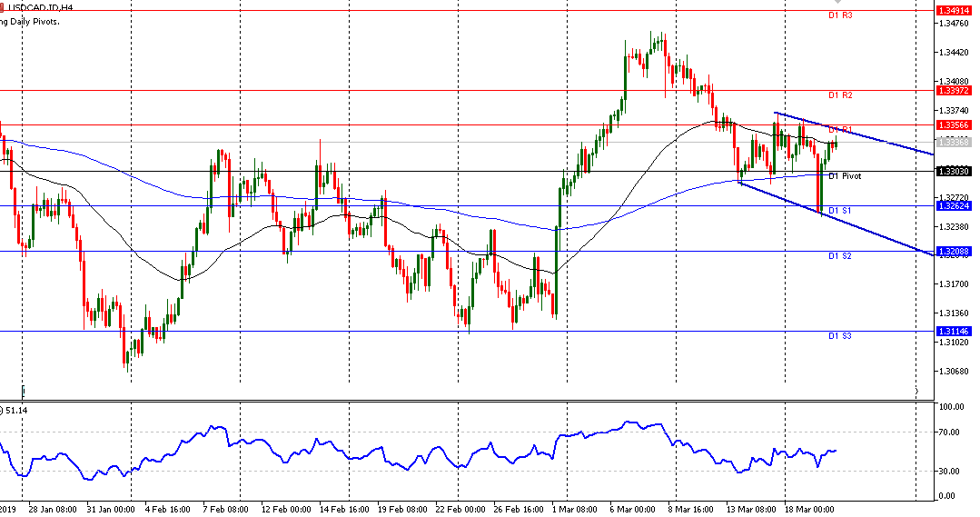Click the RSI 30.00 level on scale

(x=950, y=471)
